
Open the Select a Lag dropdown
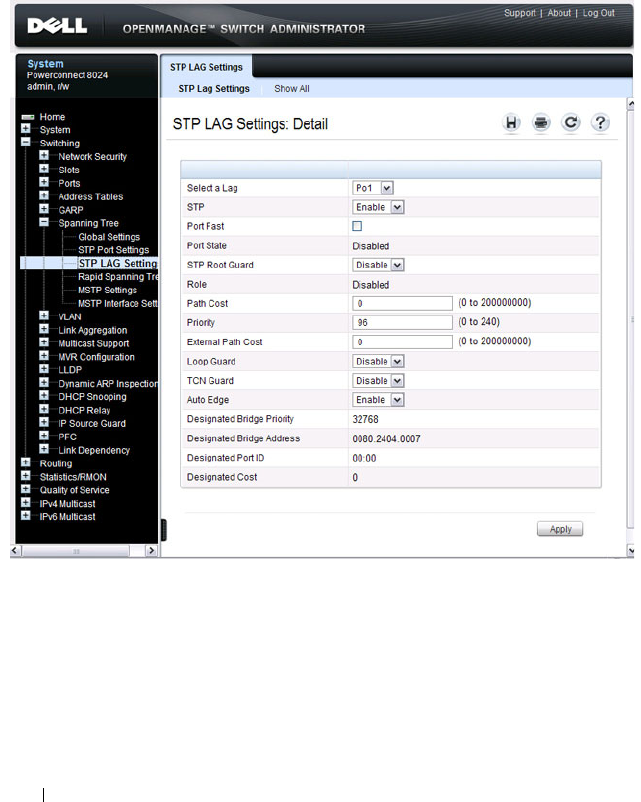[x=373, y=188]
